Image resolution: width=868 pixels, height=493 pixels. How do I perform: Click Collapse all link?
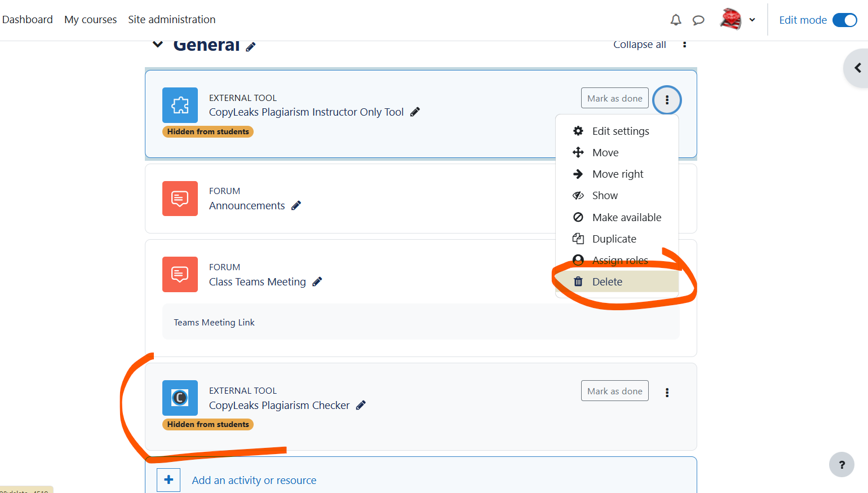640,45
